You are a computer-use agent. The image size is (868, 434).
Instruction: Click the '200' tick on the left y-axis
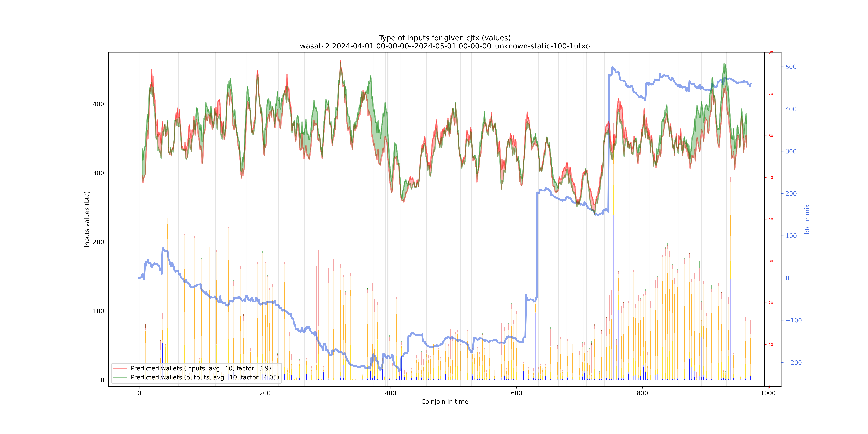pos(98,242)
